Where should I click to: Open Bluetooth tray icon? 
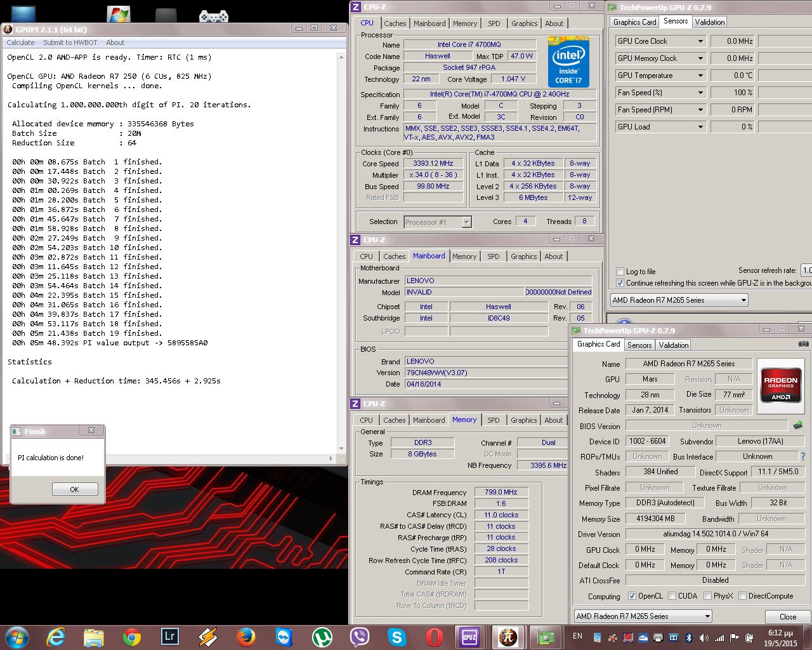(x=688, y=637)
